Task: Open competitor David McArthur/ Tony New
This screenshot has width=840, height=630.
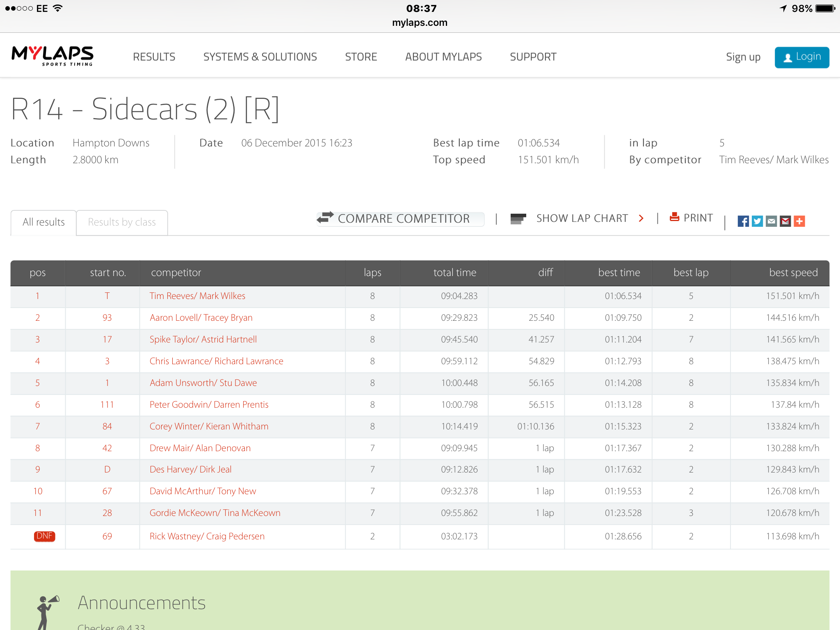Action: click(x=203, y=491)
